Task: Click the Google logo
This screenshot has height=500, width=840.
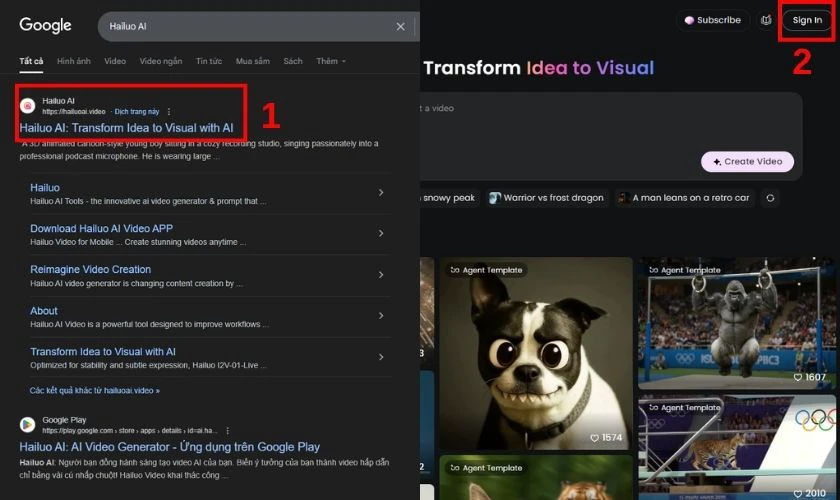Action: point(45,25)
